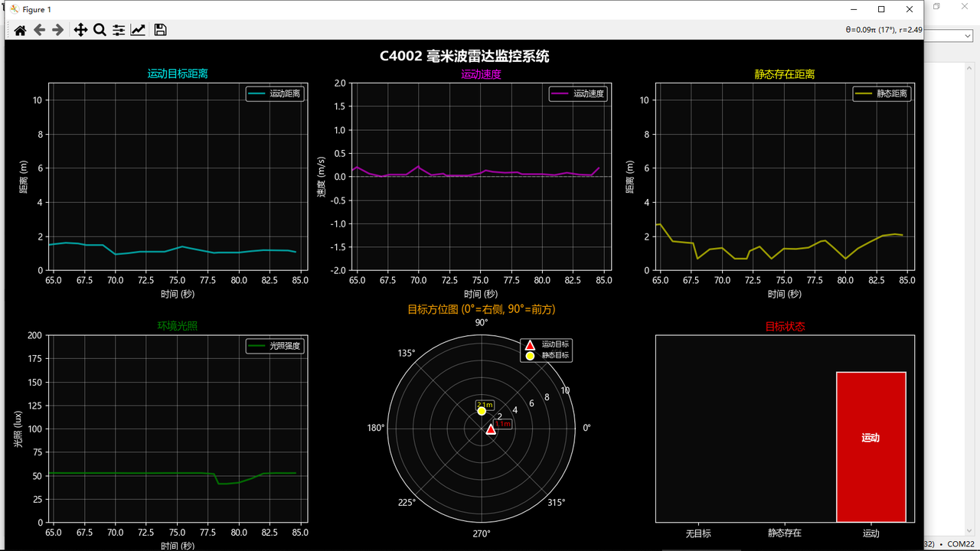Click the green 环境光照 chart title
980x551 pixels.
[x=178, y=326]
